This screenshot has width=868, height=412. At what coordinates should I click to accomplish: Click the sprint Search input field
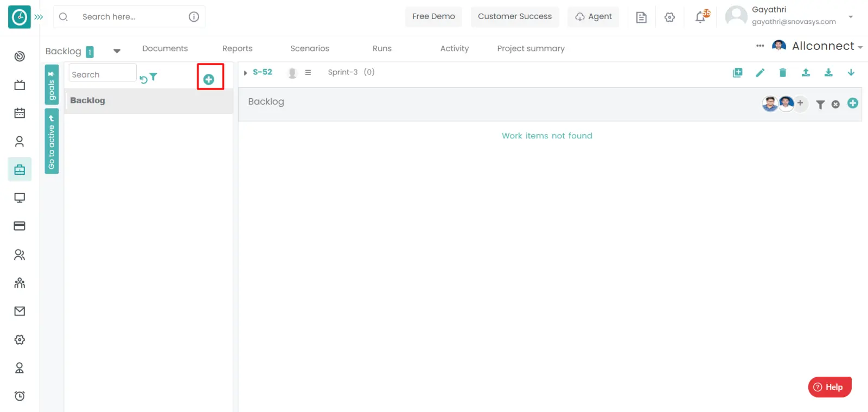tap(102, 74)
